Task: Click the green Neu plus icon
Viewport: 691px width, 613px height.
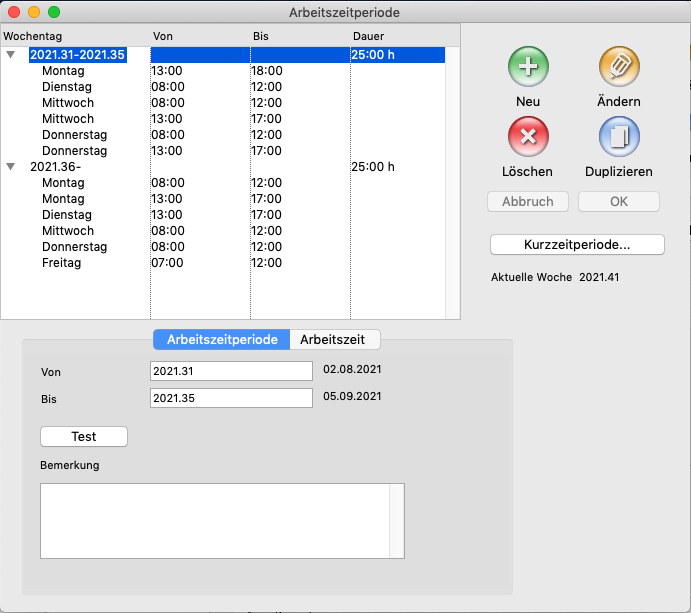Action: point(527,68)
